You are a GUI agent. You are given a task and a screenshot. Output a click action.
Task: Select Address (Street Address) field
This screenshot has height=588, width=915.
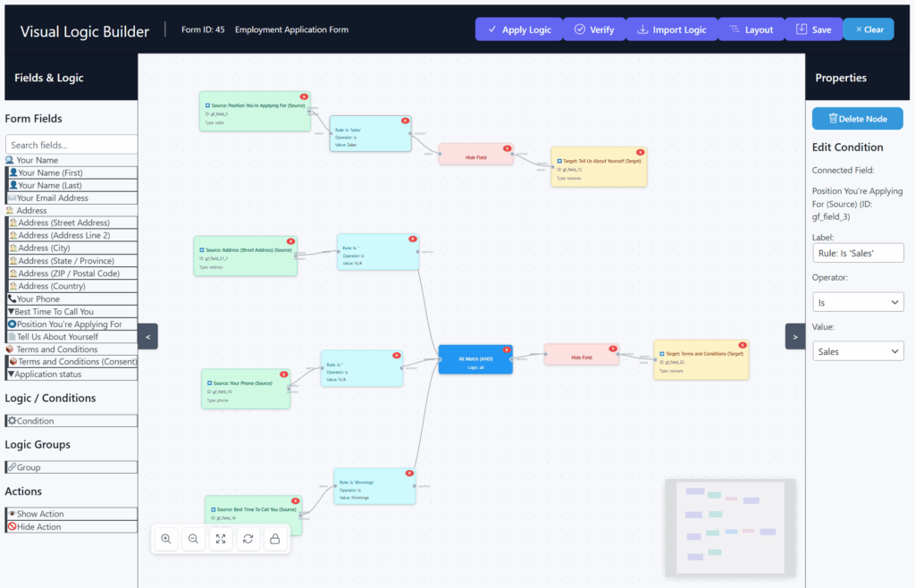[x=71, y=223]
